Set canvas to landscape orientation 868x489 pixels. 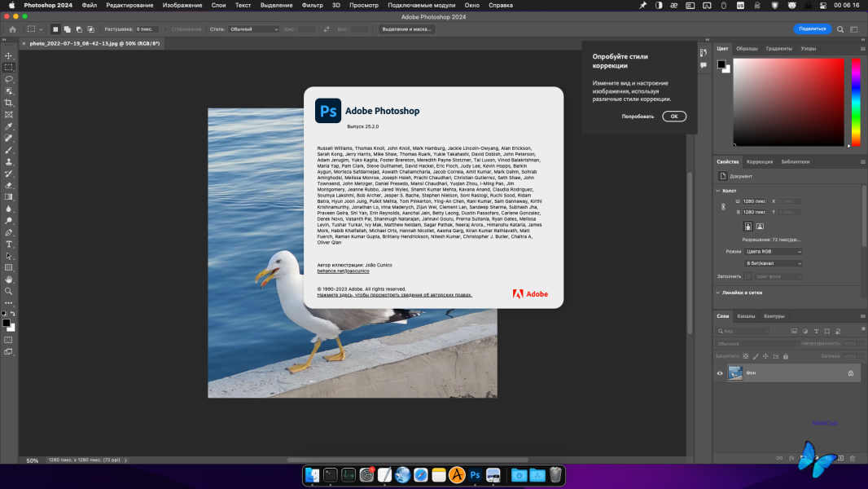(x=760, y=227)
